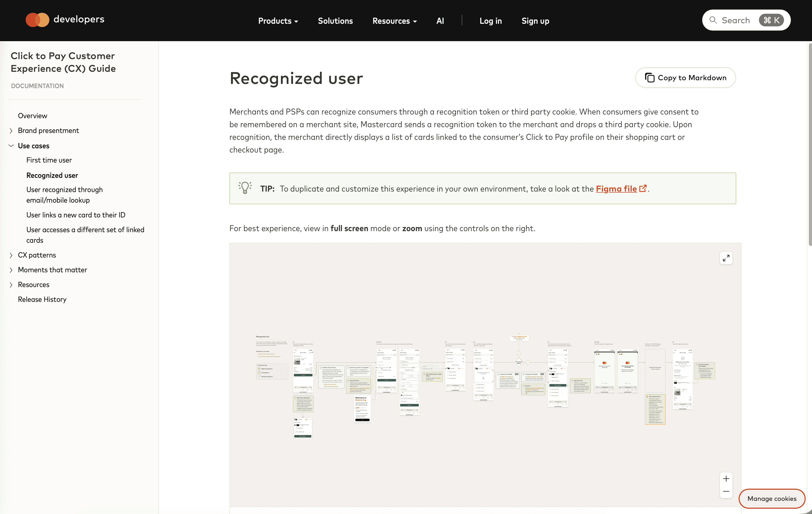Zoom in on diagram with plus
Viewport: 812px width, 514px height.
coord(726,479)
